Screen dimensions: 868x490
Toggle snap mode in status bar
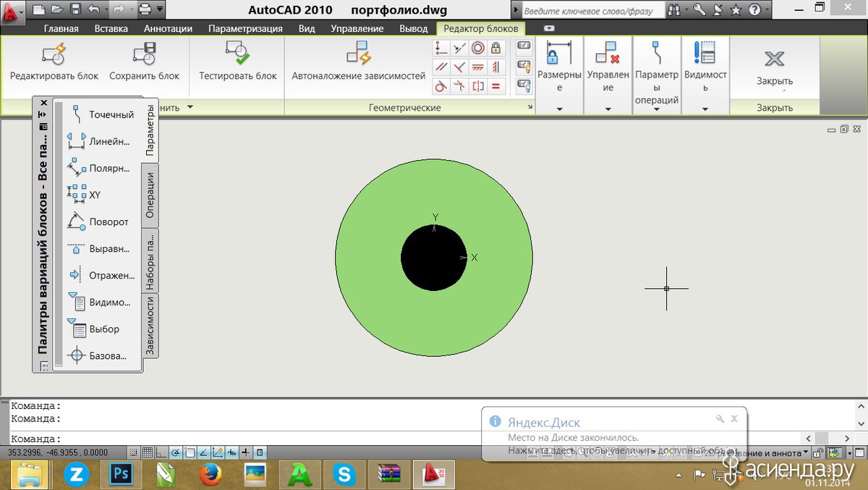click(135, 452)
